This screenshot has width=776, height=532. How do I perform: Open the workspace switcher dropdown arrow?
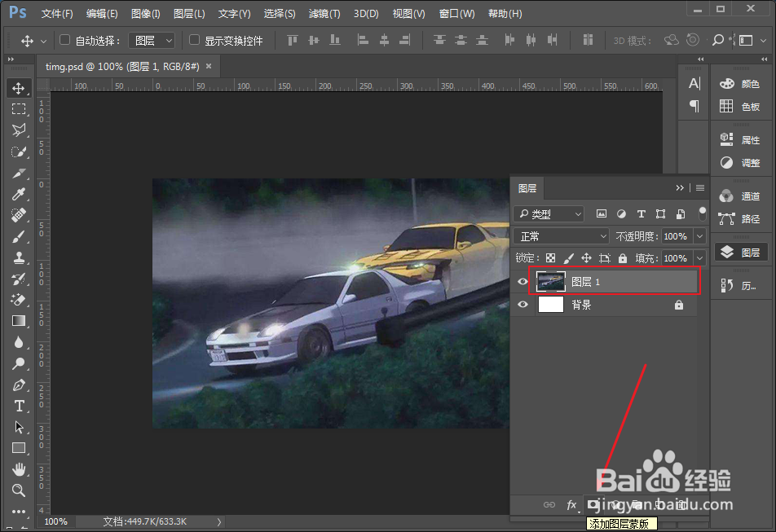[x=763, y=41]
